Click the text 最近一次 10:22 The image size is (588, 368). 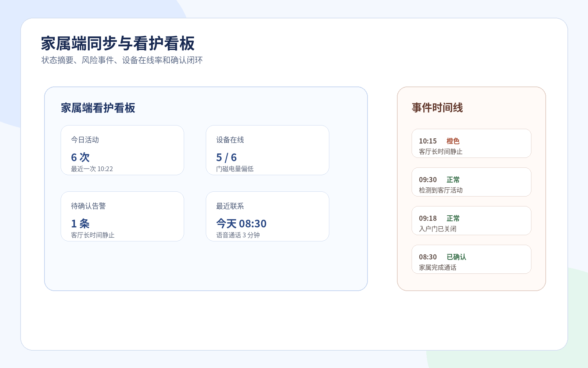92,169
